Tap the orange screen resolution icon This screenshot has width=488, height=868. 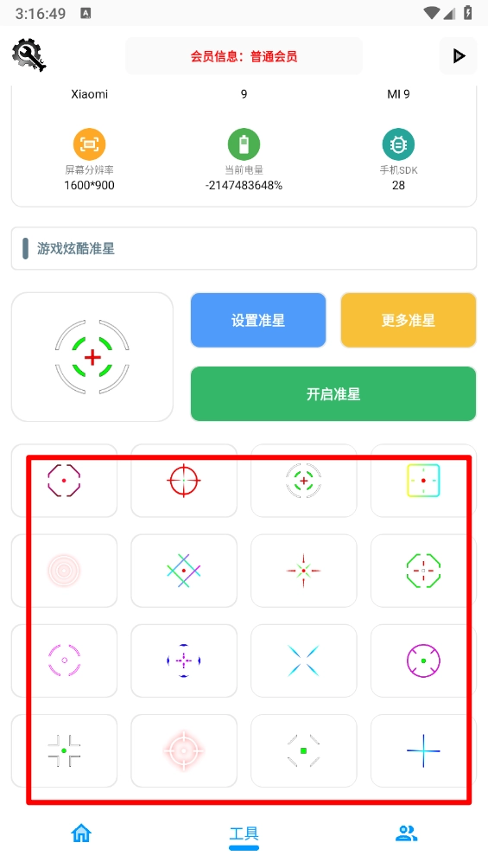coord(90,144)
